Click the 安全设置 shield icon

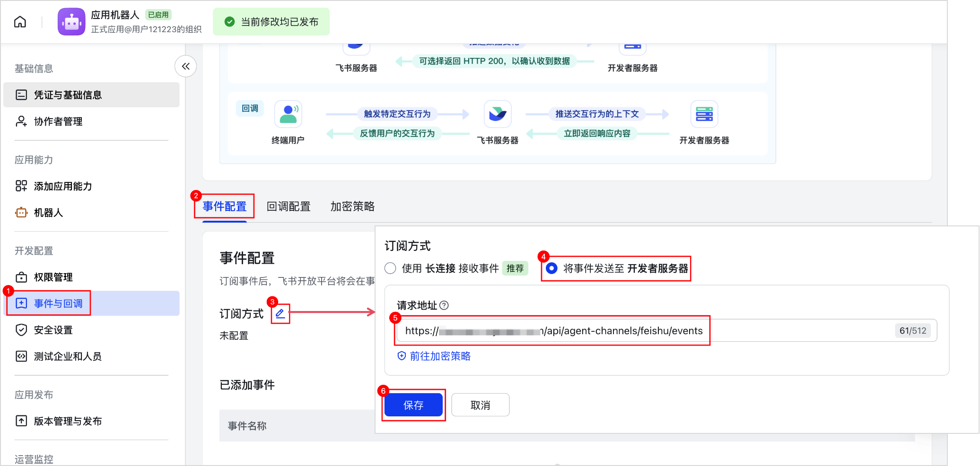click(x=21, y=330)
